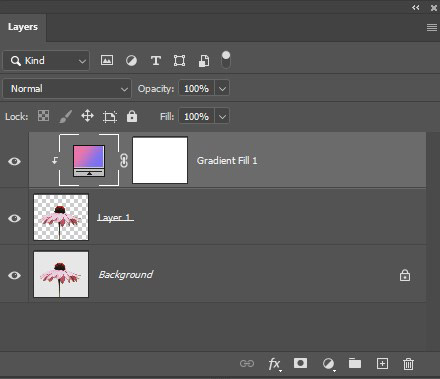Filter for pixel layers icon

(x=107, y=60)
